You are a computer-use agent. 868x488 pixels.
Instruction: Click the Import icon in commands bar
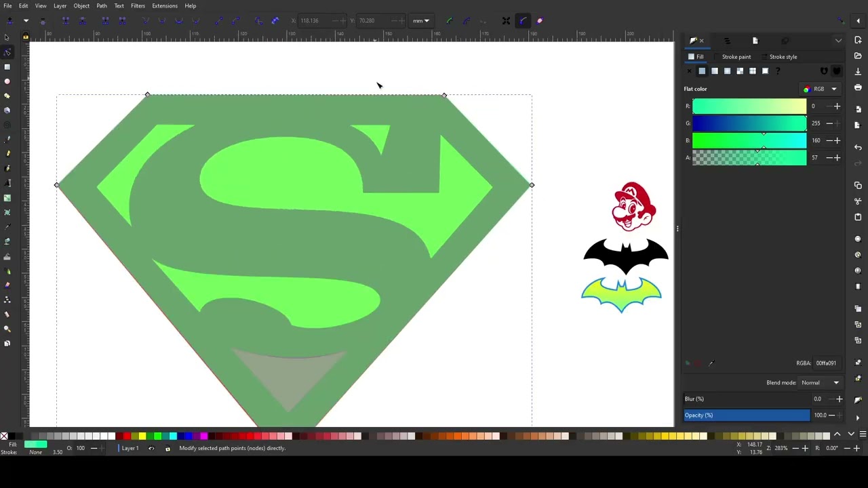pyautogui.click(x=858, y=108)
